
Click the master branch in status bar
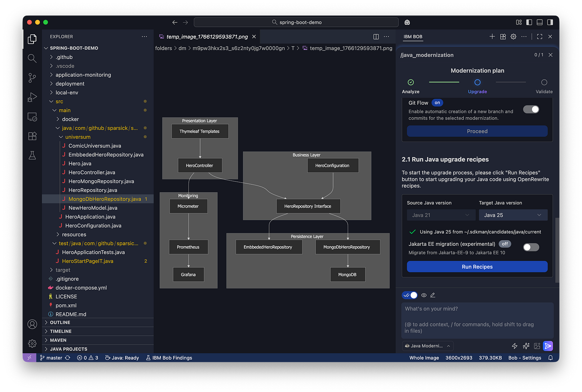pyautogui.click(x=51, y=358)
